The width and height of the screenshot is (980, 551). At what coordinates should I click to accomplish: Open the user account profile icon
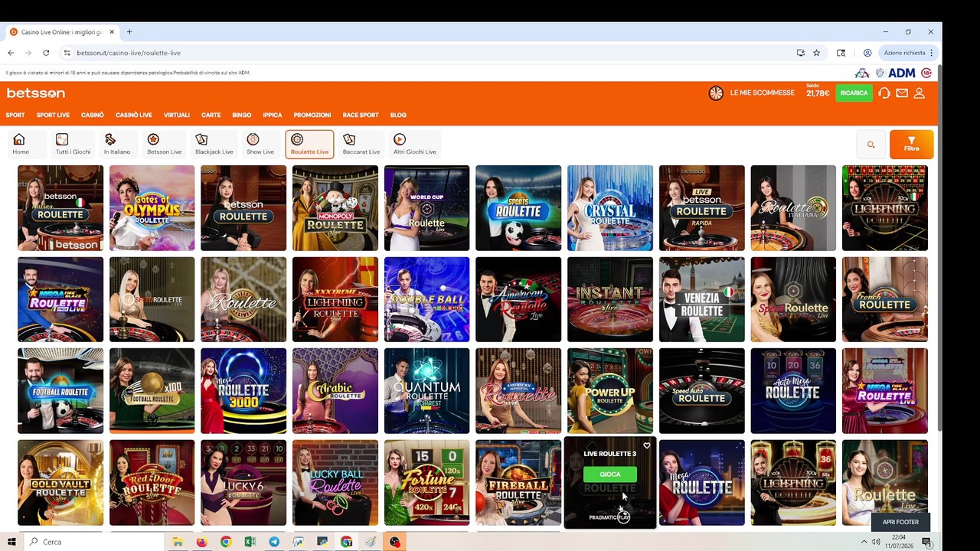[x=920, y=93]
